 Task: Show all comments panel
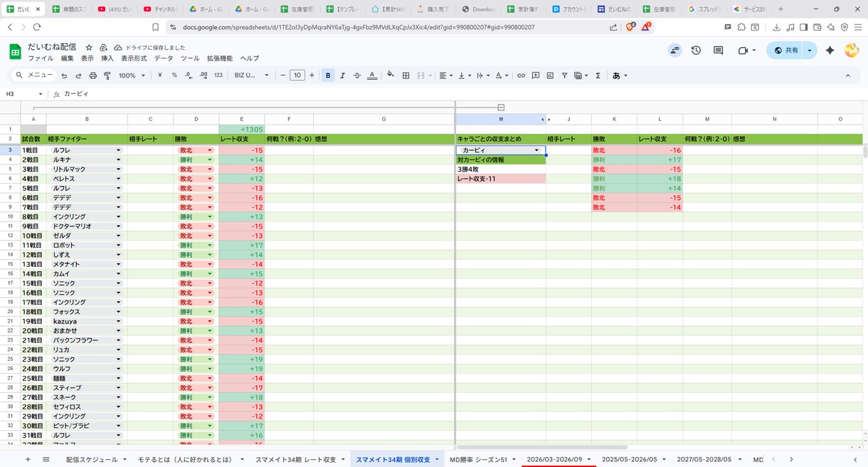[x=718, y=51]
